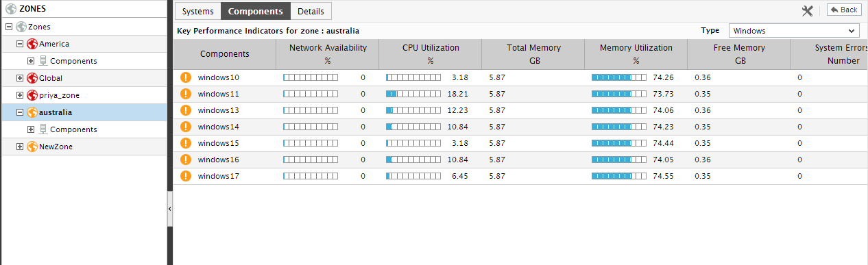Open the windows11 component link
This screenshot has width=868, height=265.
[x=219, y=94]
